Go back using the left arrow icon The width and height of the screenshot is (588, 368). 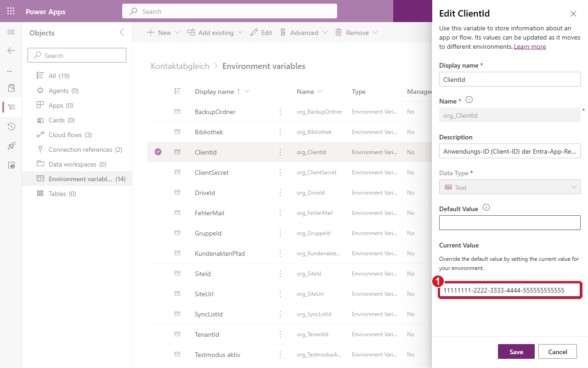[x=11, y=51]
